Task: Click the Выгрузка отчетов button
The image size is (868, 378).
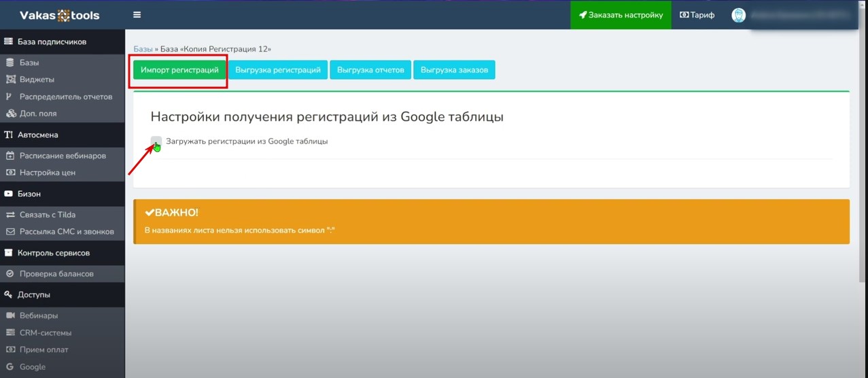Action: pyautogui.click(x=370, y=70)
